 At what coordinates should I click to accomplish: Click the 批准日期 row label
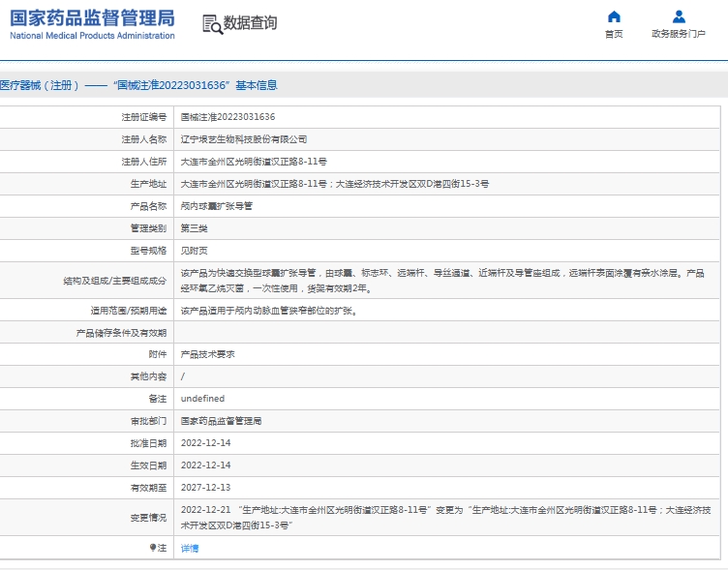148,443
